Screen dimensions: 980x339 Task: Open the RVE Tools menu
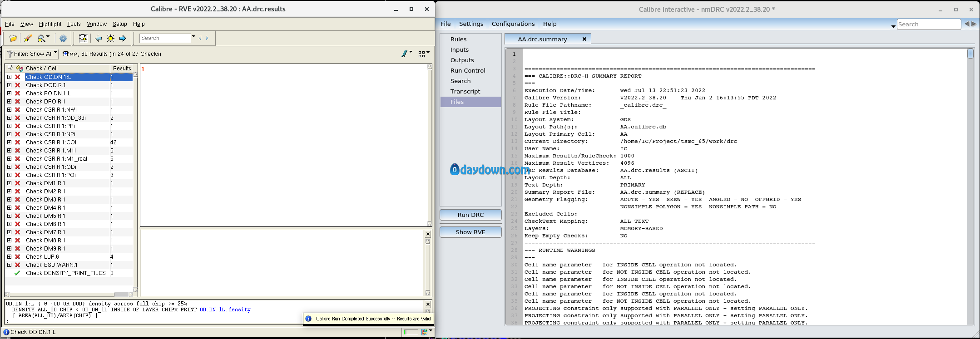(x=74, y=24)
